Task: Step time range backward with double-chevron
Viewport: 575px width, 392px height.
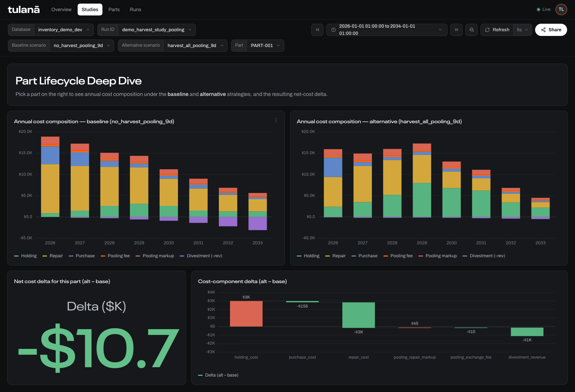Action: click(x=317, y=30)
